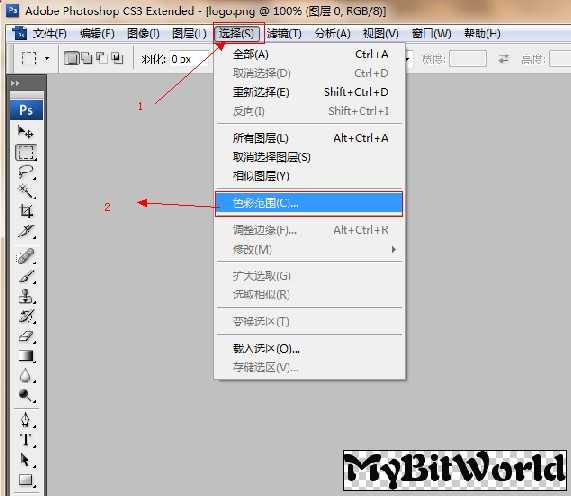
Task: Open the 文件(F) menu
Action: (x=50, y=34)
